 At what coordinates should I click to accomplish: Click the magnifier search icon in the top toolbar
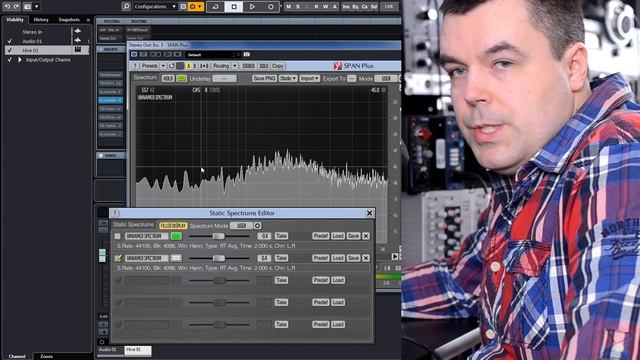(x=126, y=7)
